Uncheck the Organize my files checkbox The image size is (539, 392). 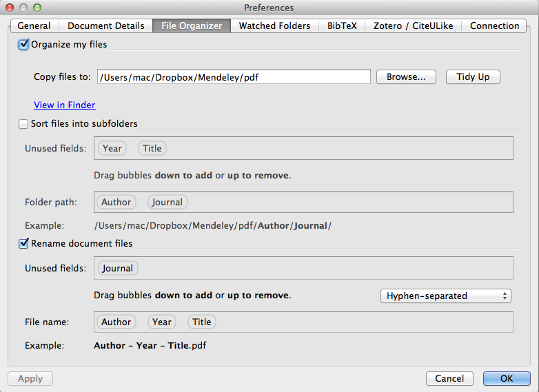coord(24,44)
